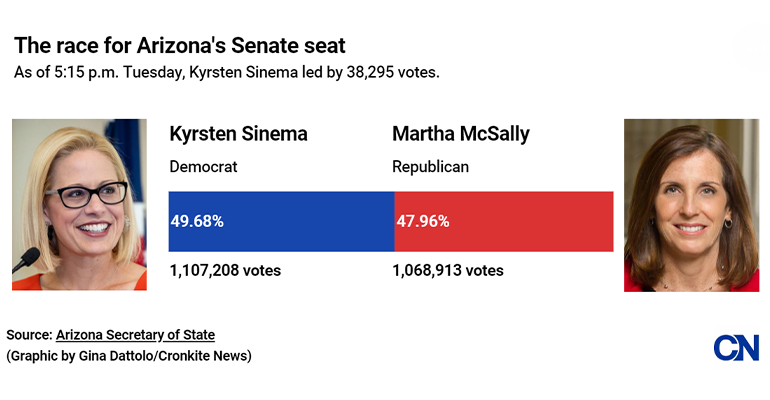Click Martha McSally's portrait photo
The image size is (770, 400).
coord(691,205)
